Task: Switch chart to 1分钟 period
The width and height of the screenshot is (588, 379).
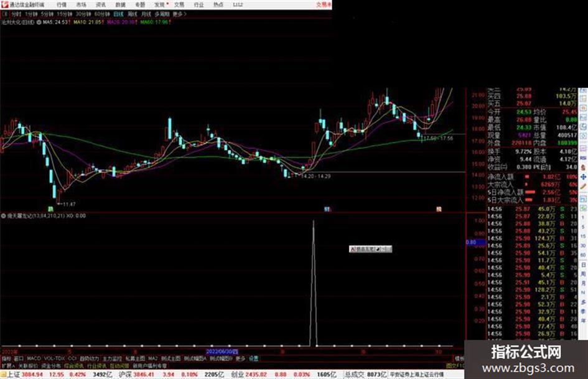Action: 31,14
